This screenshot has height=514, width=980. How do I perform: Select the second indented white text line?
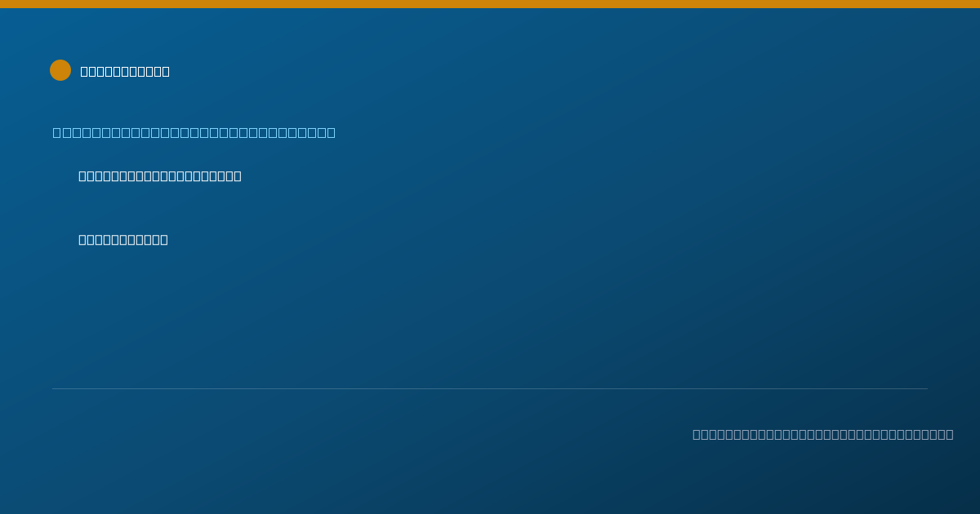click(x=123, y=239)
